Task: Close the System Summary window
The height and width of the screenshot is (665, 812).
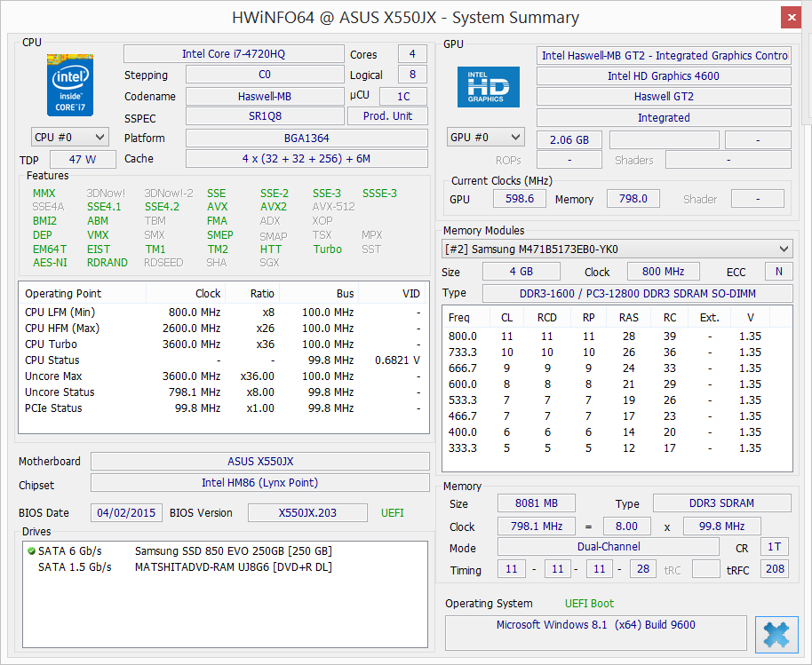Action: click(792, 18)
